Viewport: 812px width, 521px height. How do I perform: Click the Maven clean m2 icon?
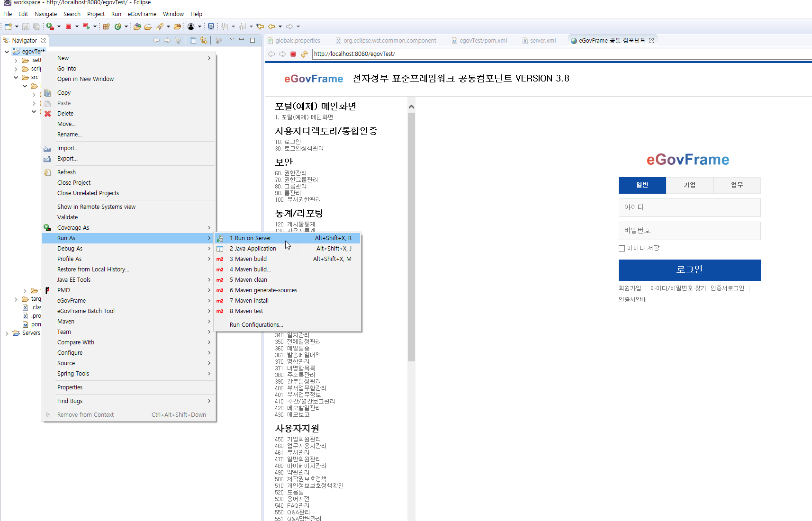click(x=220, y=280)
